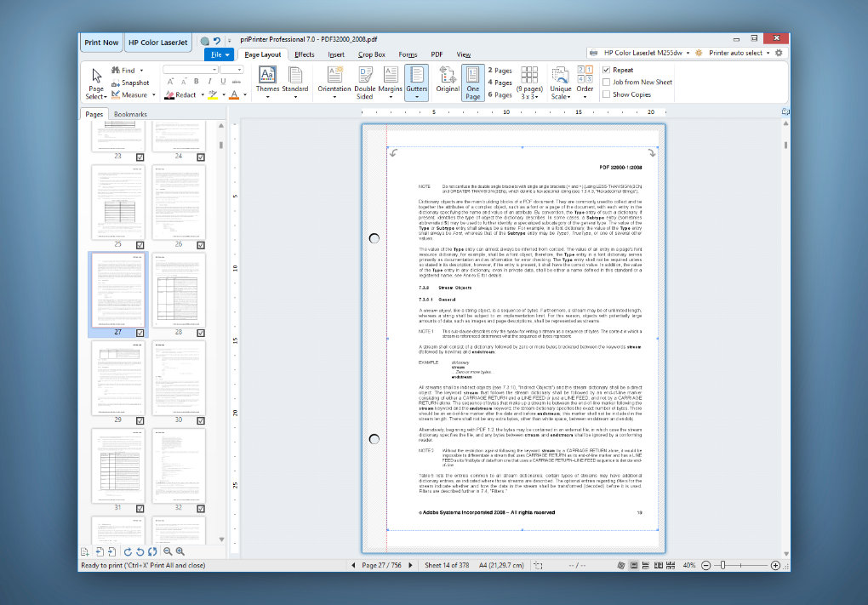Enable Job from New Sheet
The width and height of the screenshot is (868, 605).
coord(606,82)
